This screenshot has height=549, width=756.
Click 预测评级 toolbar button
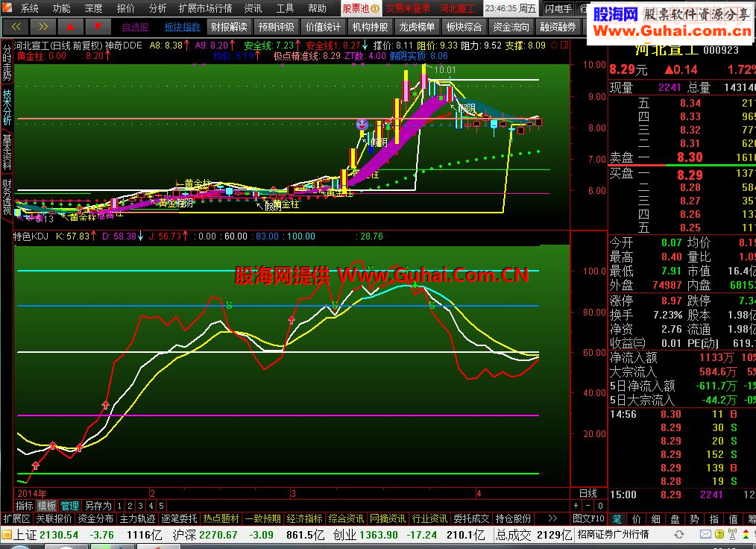(x=277, y=27)
